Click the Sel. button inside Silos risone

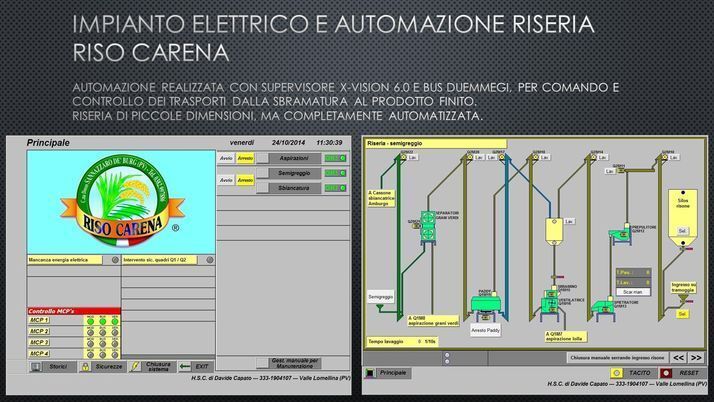pos(682,231)
